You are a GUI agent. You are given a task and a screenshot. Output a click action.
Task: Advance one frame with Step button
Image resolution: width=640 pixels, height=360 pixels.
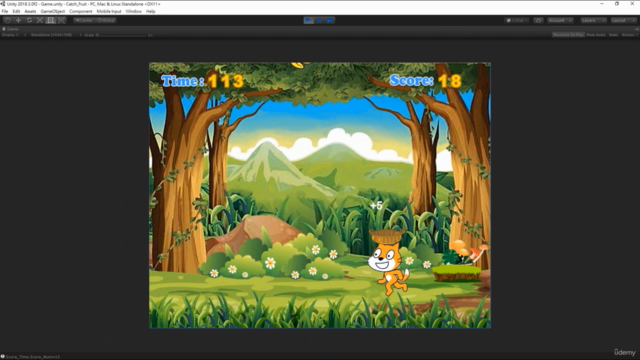330,20
